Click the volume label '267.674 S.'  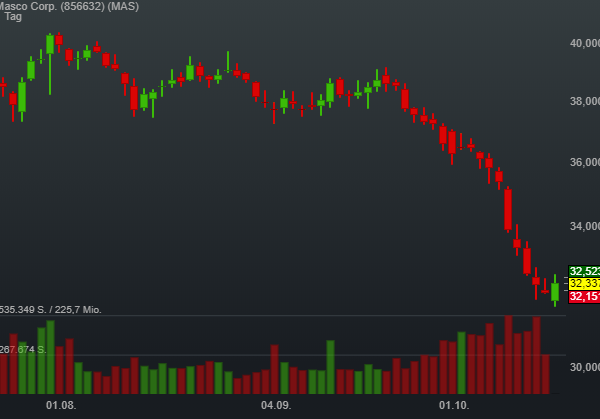(23, 349)
